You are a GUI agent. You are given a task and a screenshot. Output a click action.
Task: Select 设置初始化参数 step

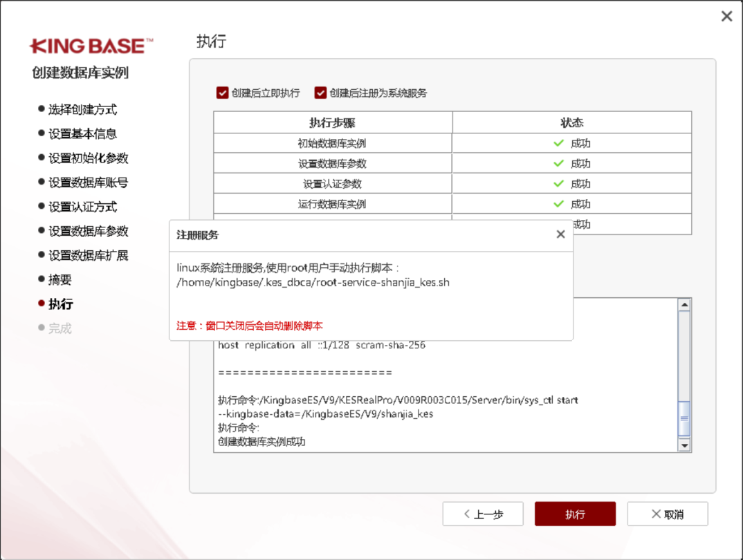pyautogui.click(x=88, y=158)
